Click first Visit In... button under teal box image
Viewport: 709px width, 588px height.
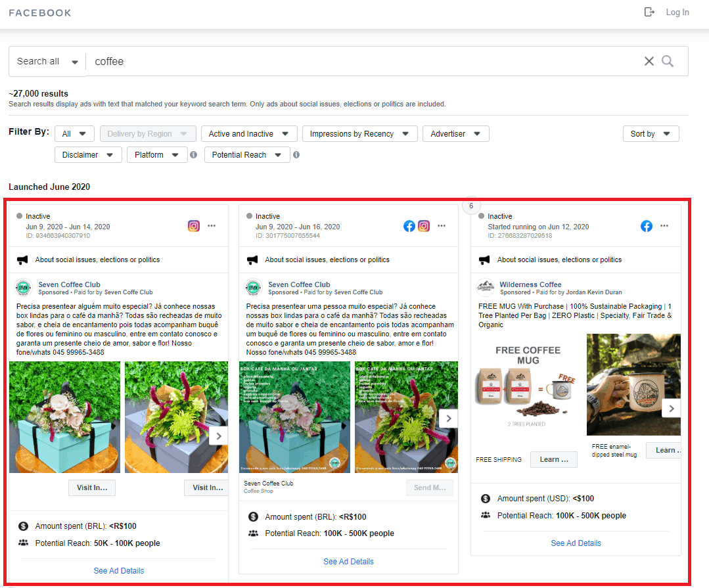pos(92,487)
